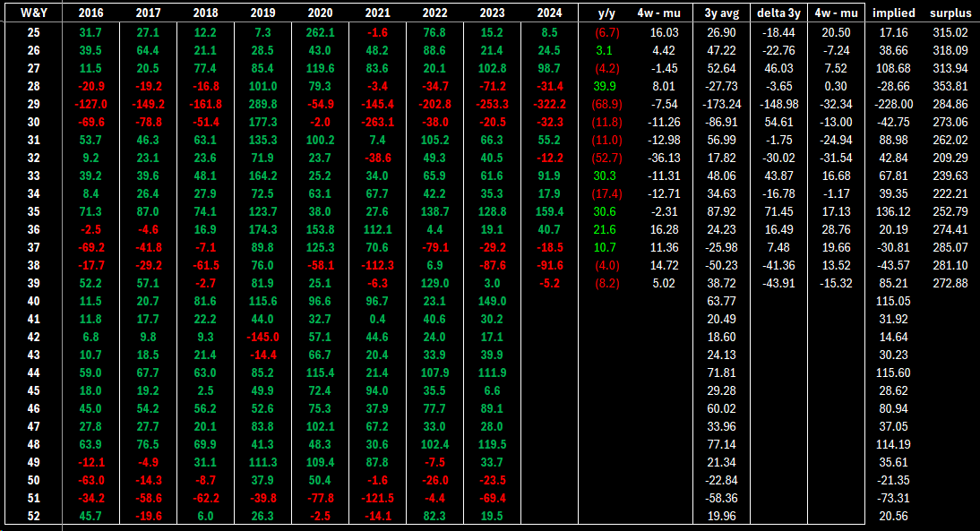Select the 2024 column header
Screen dimensions: 980x531
point(549,13)
